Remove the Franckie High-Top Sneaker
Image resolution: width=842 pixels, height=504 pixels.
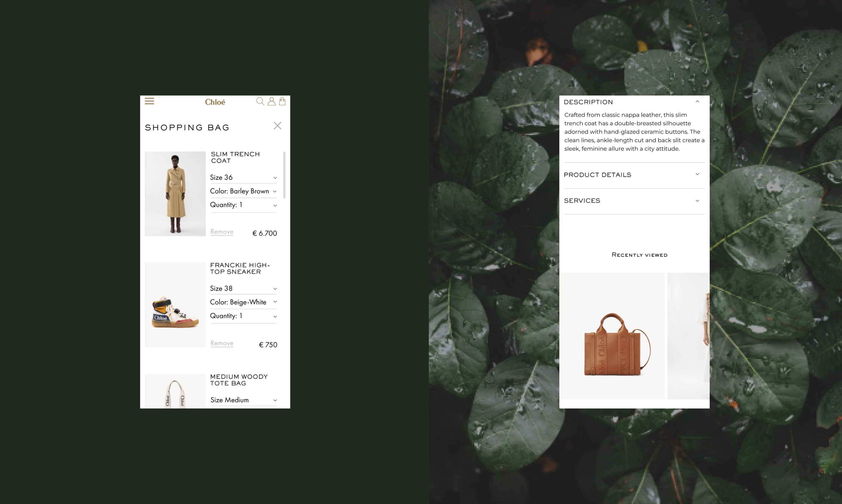pos(222,343)
